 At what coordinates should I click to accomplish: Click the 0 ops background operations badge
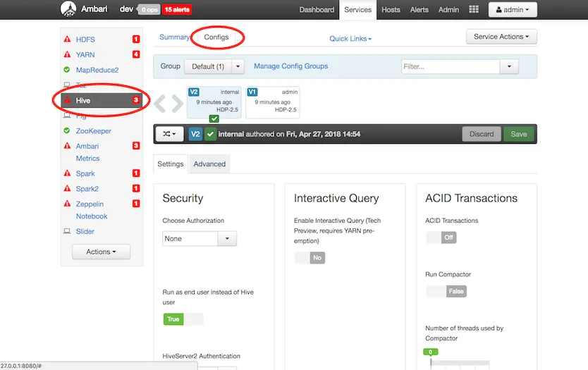(x=149, y=10)
